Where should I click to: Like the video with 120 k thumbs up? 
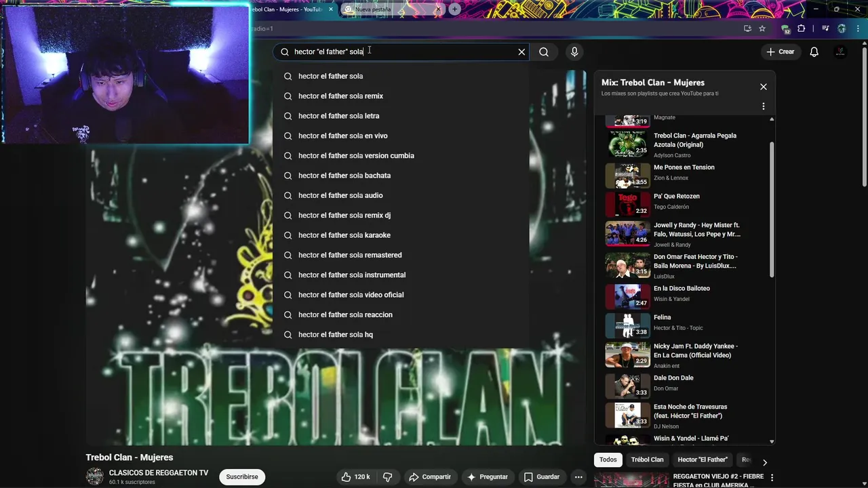point(356,476)
